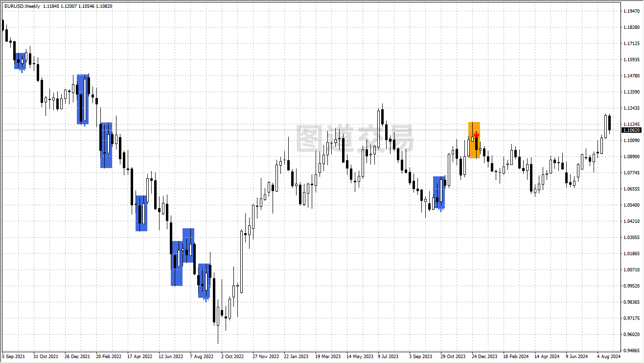Viewport: 644px width, 363px height.
Task: Click blue up arrow near August 2022
Action: tap(206, 298)
